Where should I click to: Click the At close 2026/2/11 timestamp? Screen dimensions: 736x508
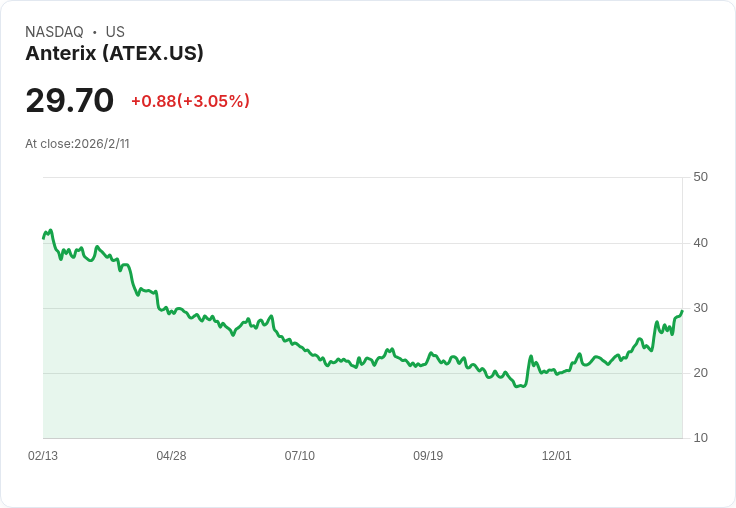pos(77,143)
